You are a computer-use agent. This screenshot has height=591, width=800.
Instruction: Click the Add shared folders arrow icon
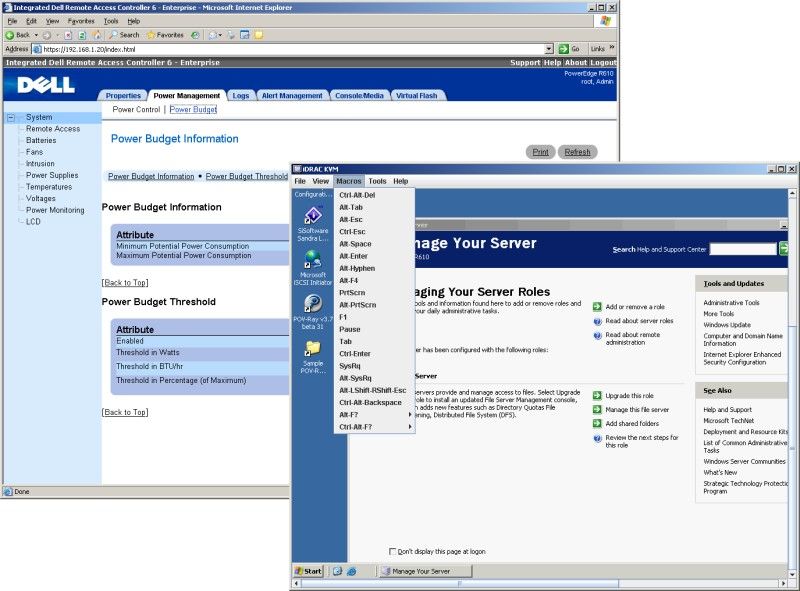point(597,423)
